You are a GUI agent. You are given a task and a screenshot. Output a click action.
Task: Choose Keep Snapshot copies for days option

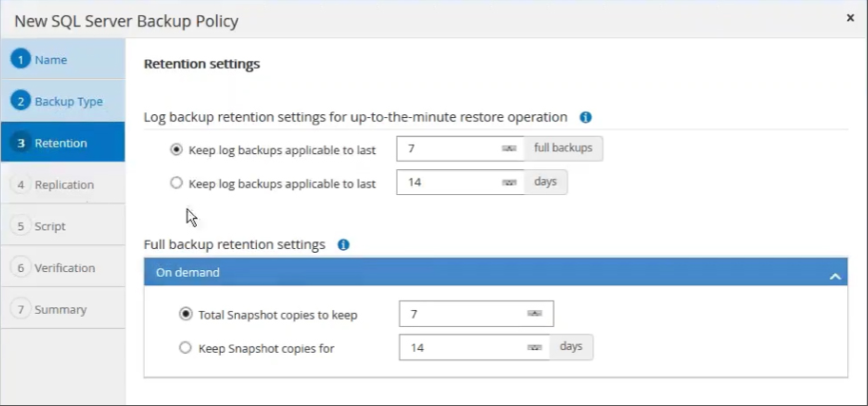[186, 348]
